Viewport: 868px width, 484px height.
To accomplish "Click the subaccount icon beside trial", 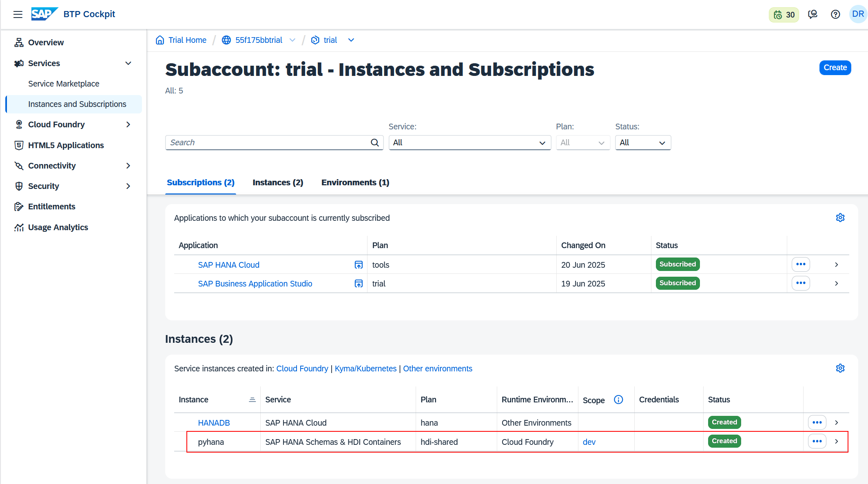I will point(315,40).
